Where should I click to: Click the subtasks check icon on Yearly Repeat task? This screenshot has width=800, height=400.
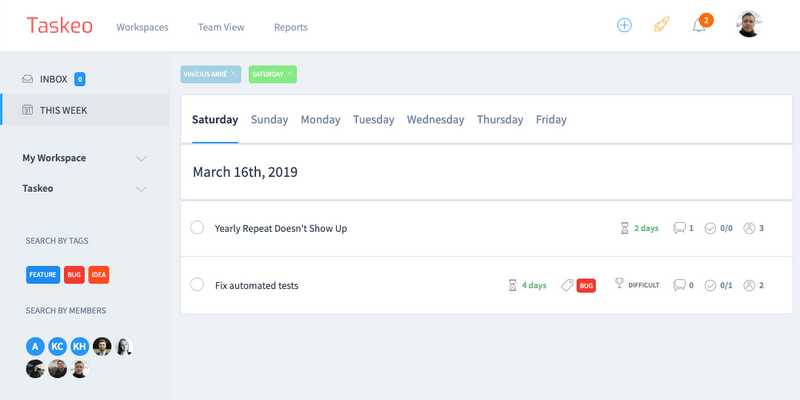[710, 228]
